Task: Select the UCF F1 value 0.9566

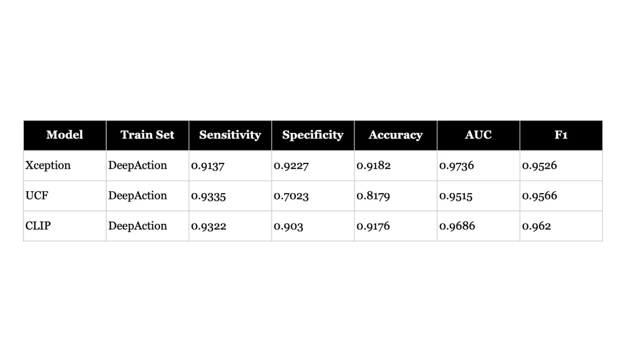Action: click(x=540, y=196)
